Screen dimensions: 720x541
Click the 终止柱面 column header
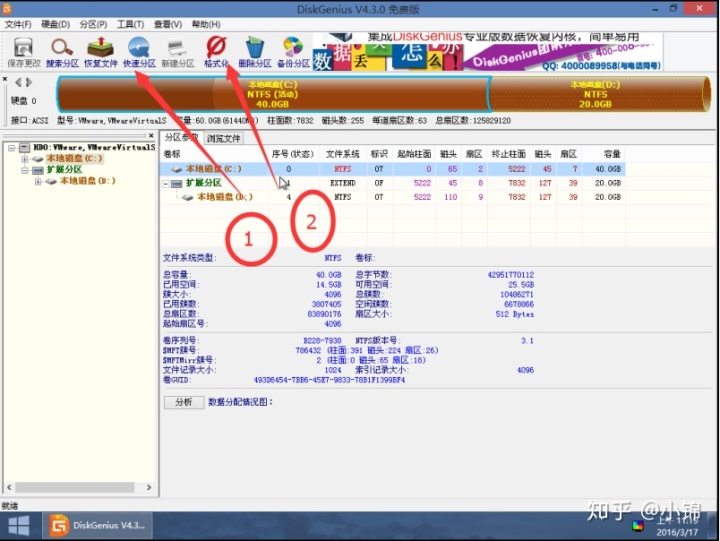tap(508, 154)
